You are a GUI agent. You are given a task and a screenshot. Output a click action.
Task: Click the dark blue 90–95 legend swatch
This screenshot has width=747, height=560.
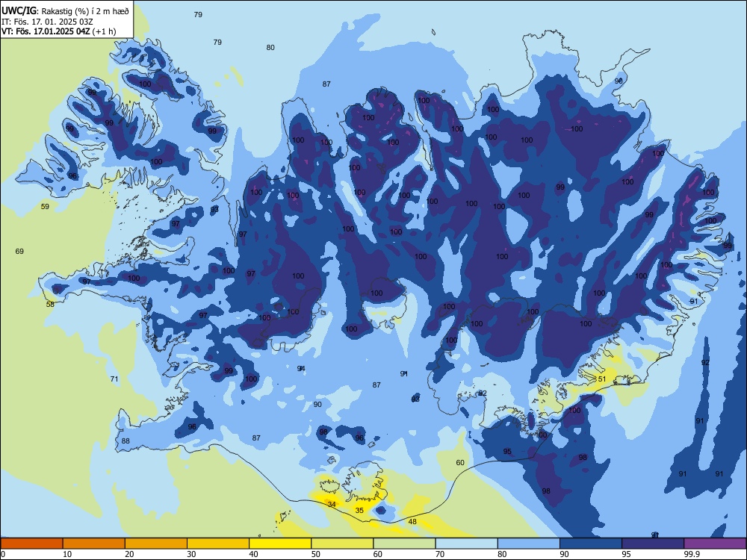pos(591,544)
